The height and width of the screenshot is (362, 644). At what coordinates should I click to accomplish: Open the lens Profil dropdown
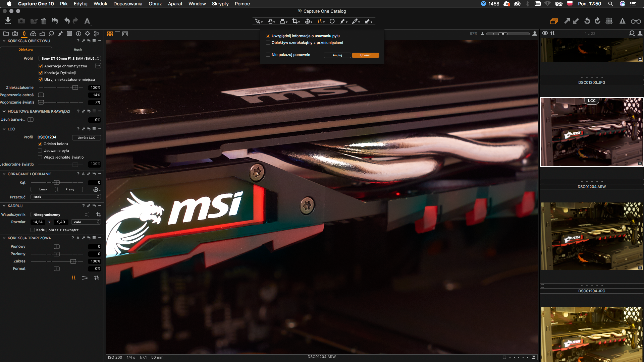tap(70, 58)
